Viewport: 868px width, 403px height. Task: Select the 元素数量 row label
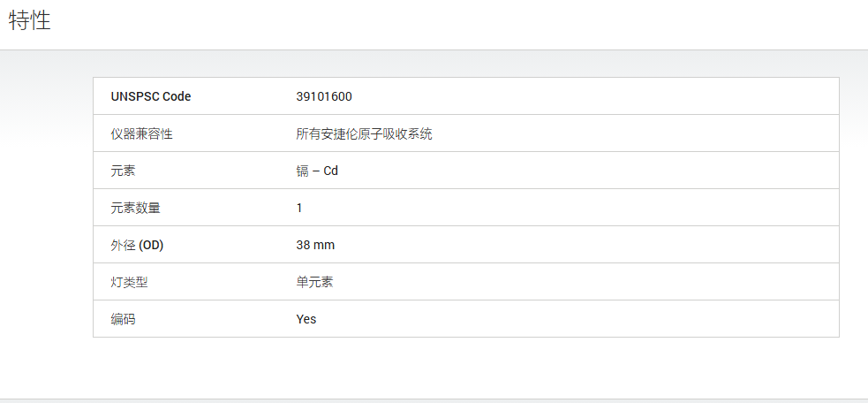(x=136, y=208)
